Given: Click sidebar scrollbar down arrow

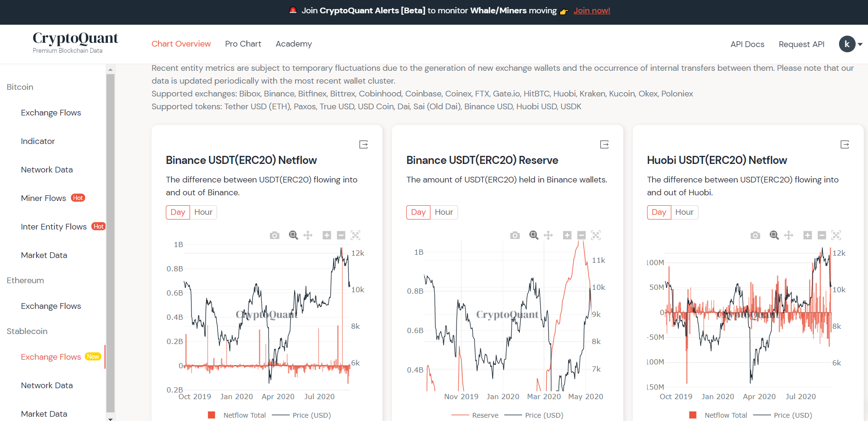Looking at the screenshot, I should pyautogui.click(x=110, y=419).
